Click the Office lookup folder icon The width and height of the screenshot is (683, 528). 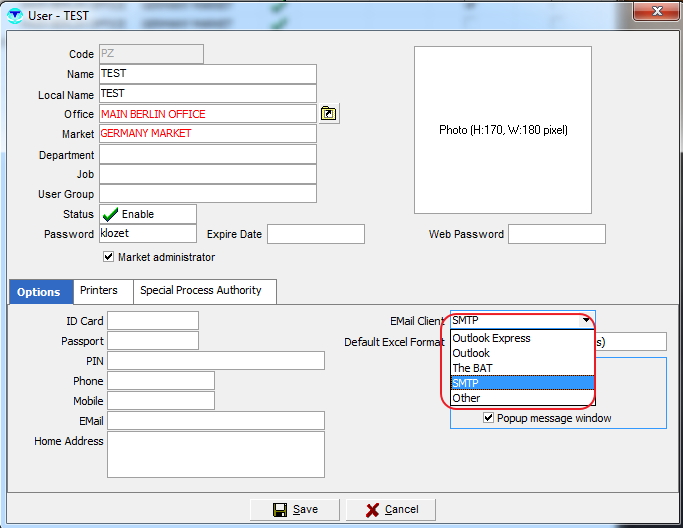(329, 114)
